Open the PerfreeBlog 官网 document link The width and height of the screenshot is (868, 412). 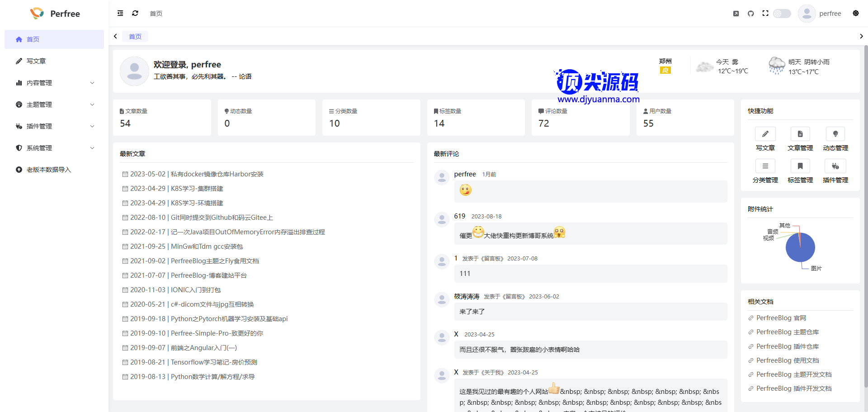click(x=781, y=318)
